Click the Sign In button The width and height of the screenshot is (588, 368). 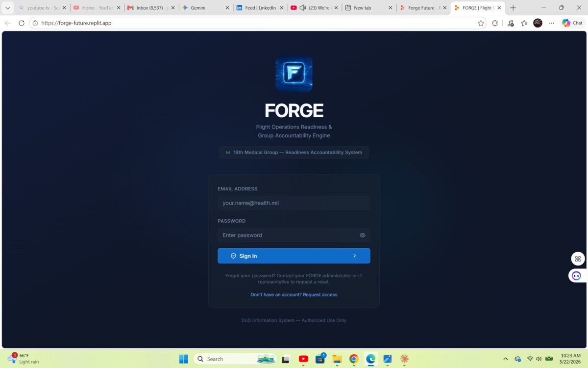pos(294,256)
